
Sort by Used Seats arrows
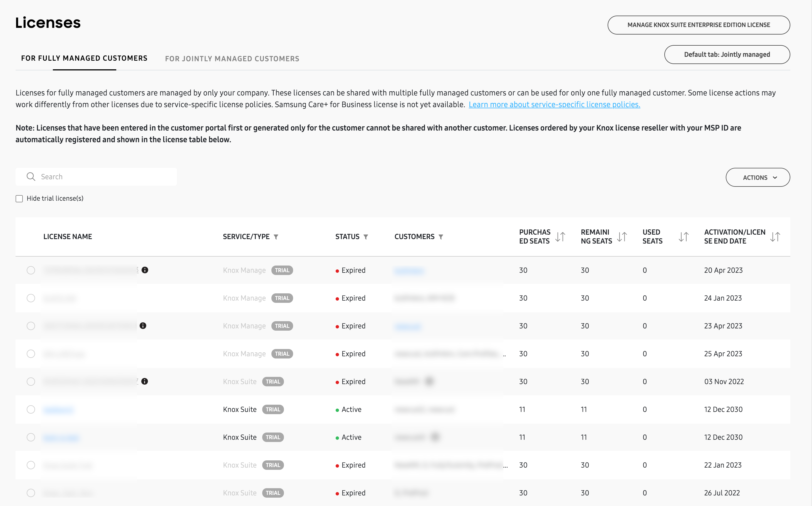[x=684, y=237]
